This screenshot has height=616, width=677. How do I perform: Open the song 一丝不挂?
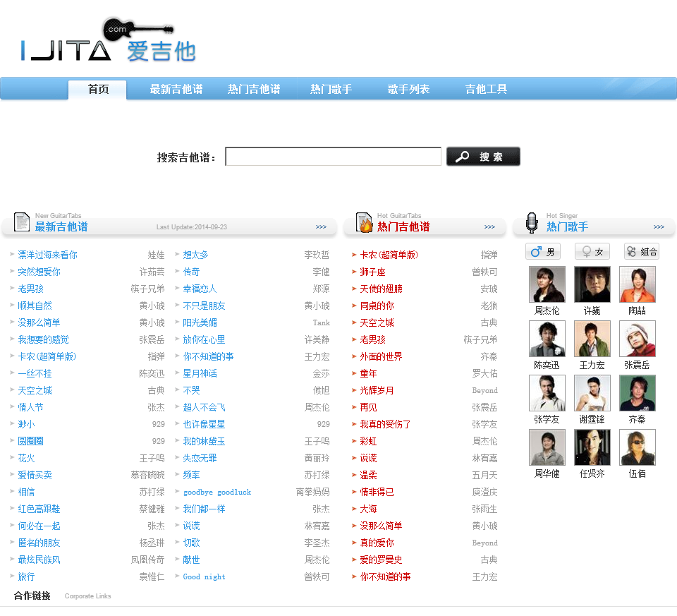click(x=35, y=374)
